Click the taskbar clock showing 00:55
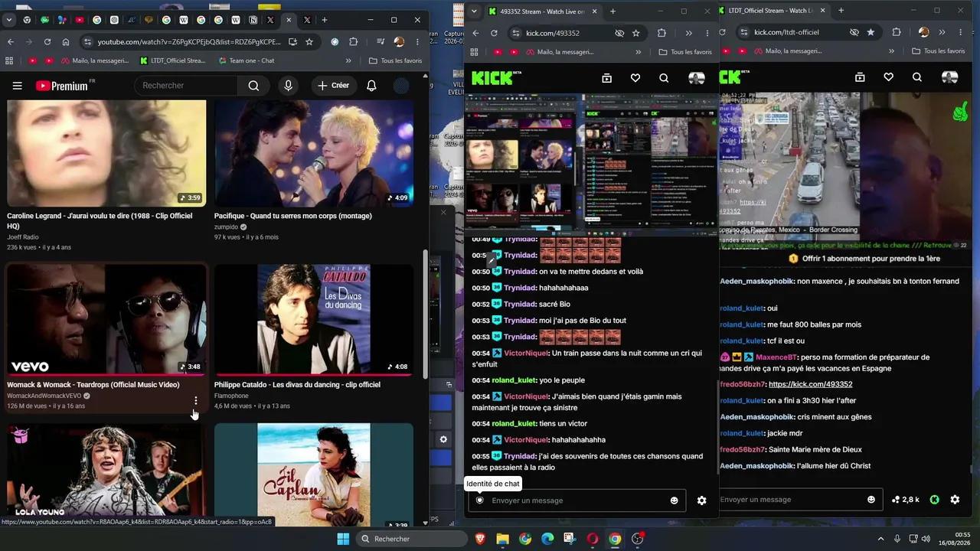The image size is (980, 551). pyautogui.click(x=955, y=539)
